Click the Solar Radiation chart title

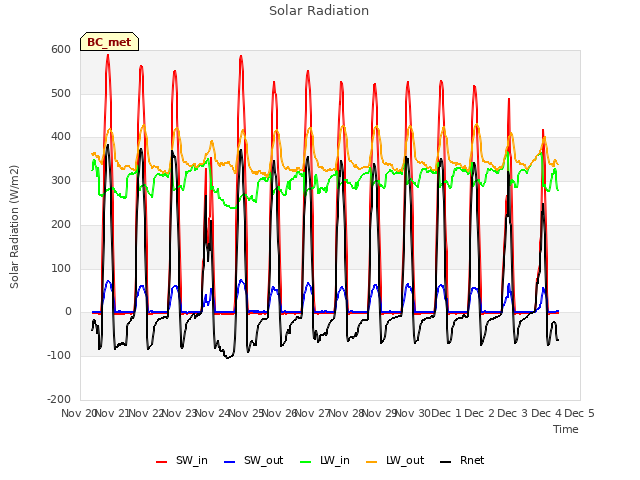pyautogui.click(x=319, y=11)
